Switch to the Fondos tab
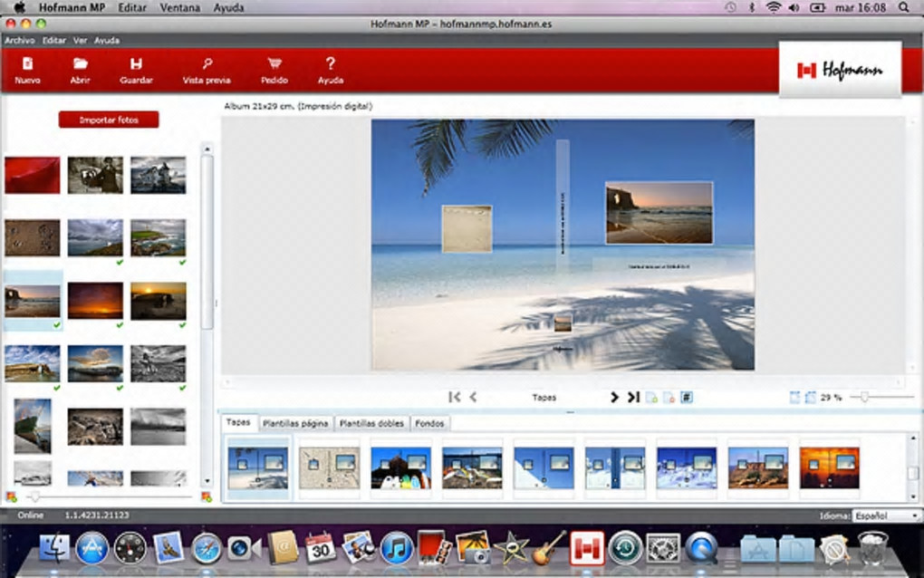Image resolution: width=924 pixels, height=578 pixels. (429, 423)
